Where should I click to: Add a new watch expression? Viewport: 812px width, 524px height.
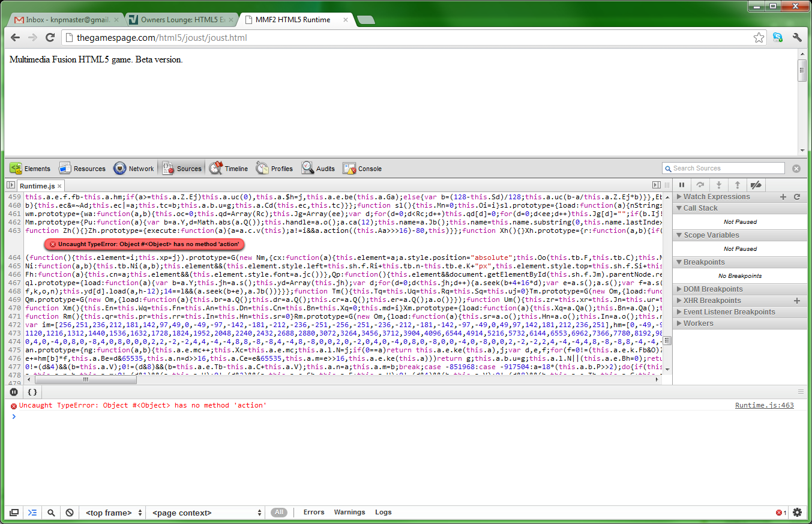[783, 197]
